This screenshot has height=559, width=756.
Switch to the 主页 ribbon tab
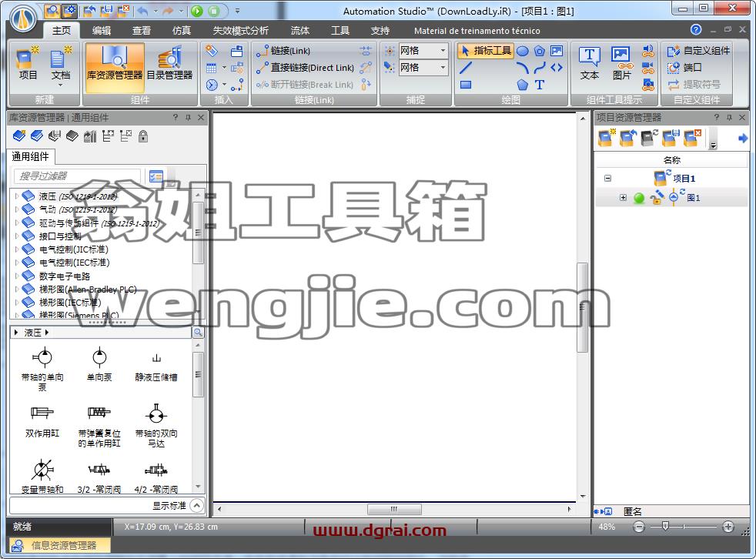point(62,30)
